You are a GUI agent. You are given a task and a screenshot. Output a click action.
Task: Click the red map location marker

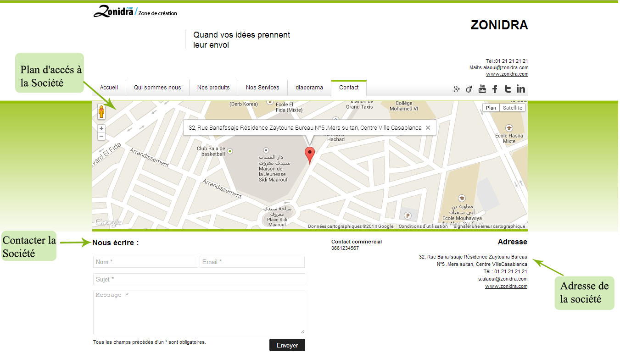[310, 155]
